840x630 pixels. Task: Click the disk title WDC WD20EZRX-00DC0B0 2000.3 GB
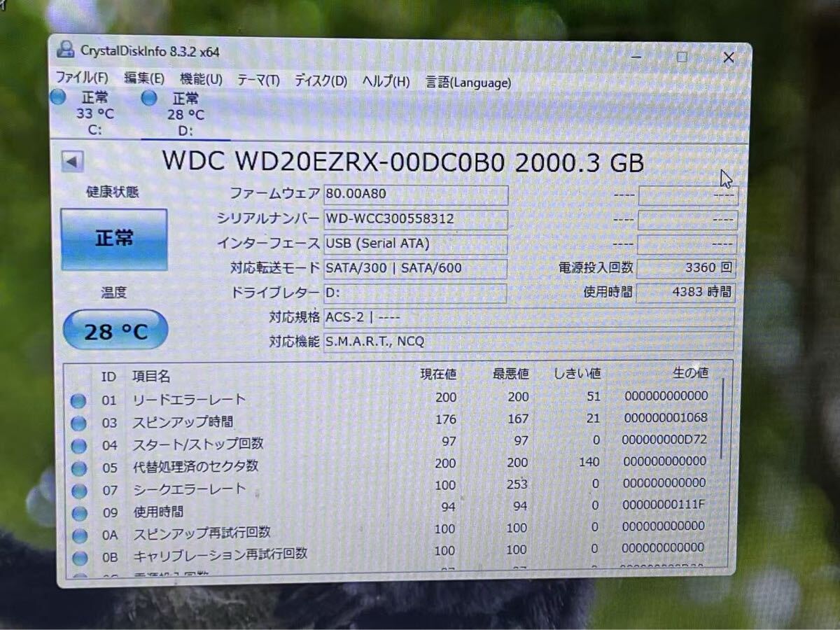point(403,161)
